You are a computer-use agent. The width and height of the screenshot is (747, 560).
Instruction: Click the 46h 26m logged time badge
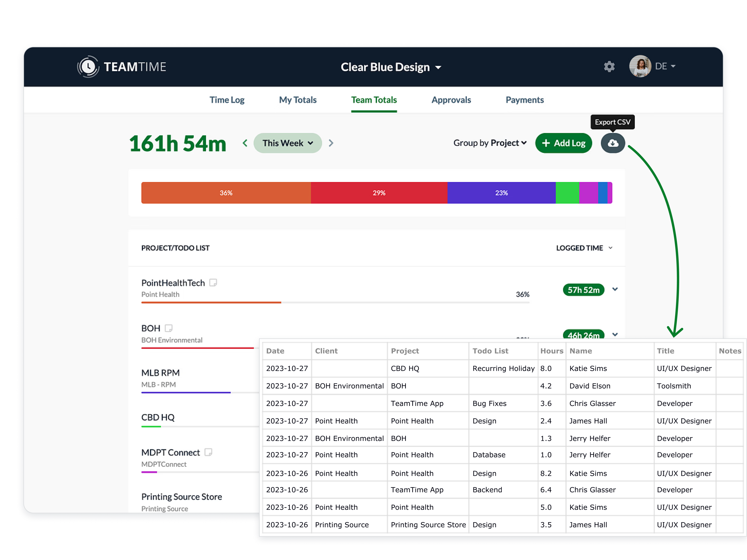[584, 334]
